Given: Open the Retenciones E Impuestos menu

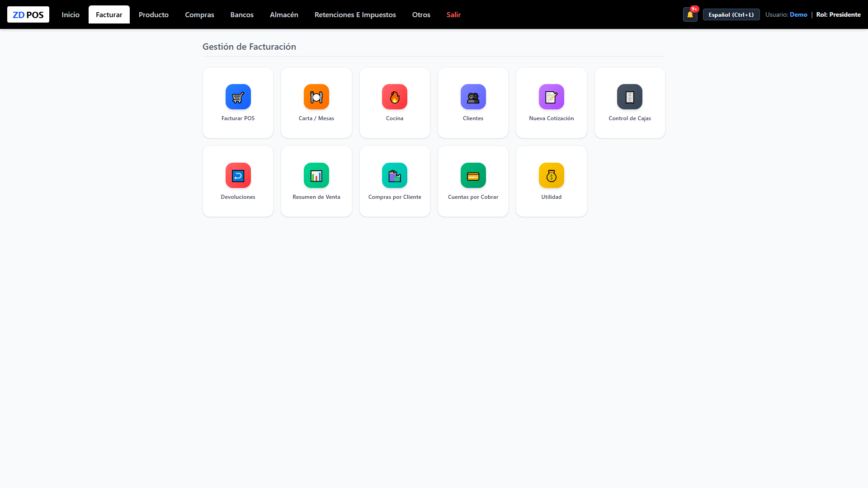Looking at the screenshot, I should tap(355, 14).
